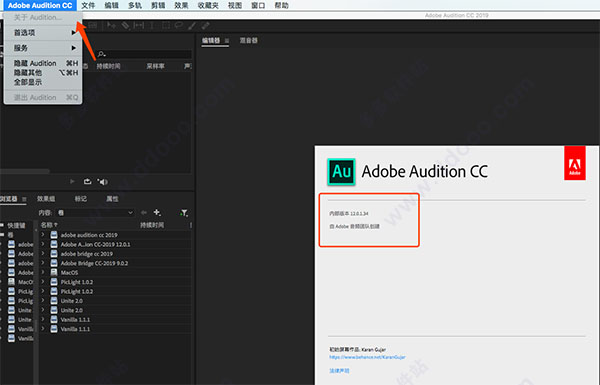Click 采样率 column header in Files panel

coord(155,66)
